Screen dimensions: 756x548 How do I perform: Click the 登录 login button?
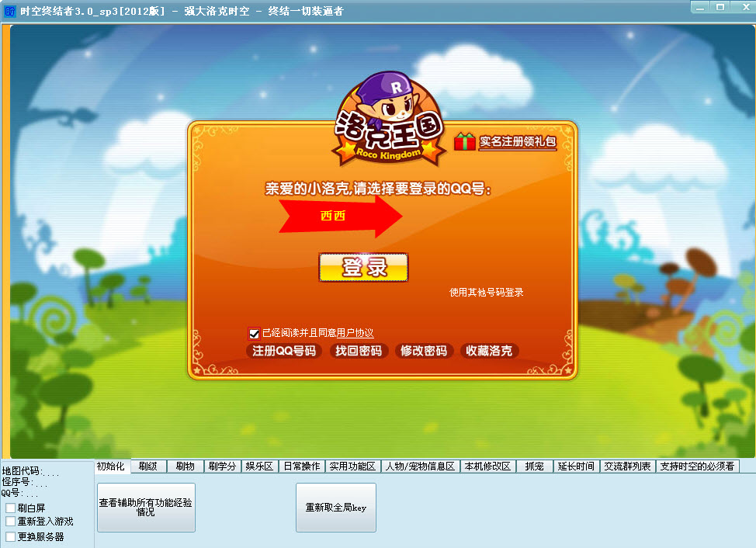pos(363,266)
